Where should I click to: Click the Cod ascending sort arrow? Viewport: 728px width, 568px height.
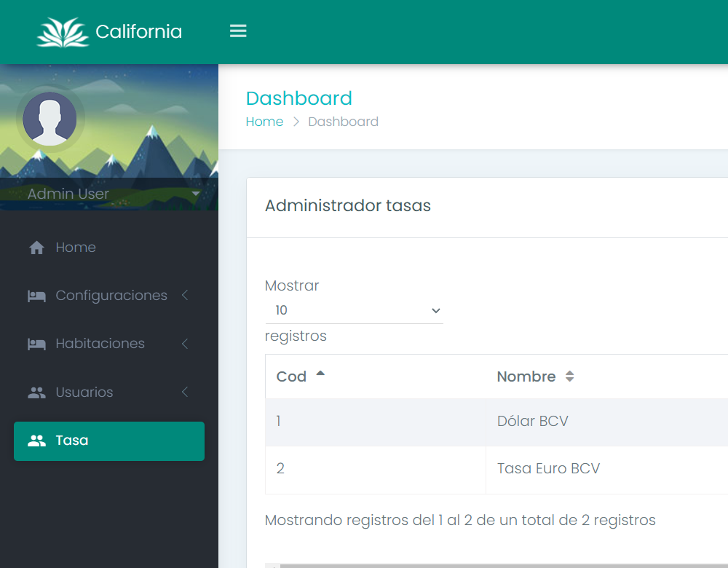pos(320,373)
